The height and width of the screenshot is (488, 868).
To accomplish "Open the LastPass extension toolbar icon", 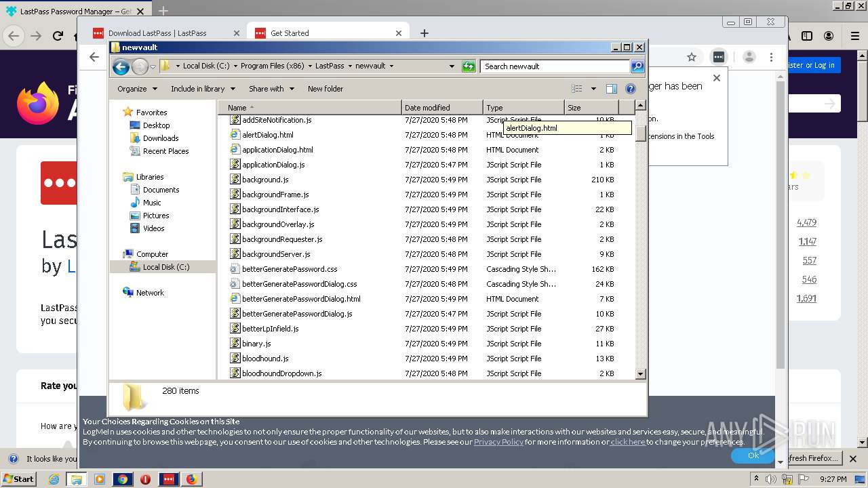I will (718, 58).
